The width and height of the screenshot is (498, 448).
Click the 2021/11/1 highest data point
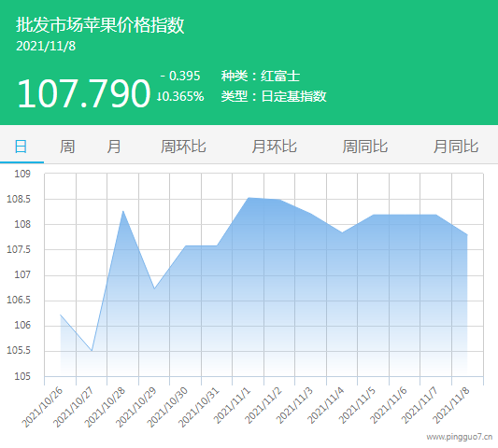(x=249, y=198)
